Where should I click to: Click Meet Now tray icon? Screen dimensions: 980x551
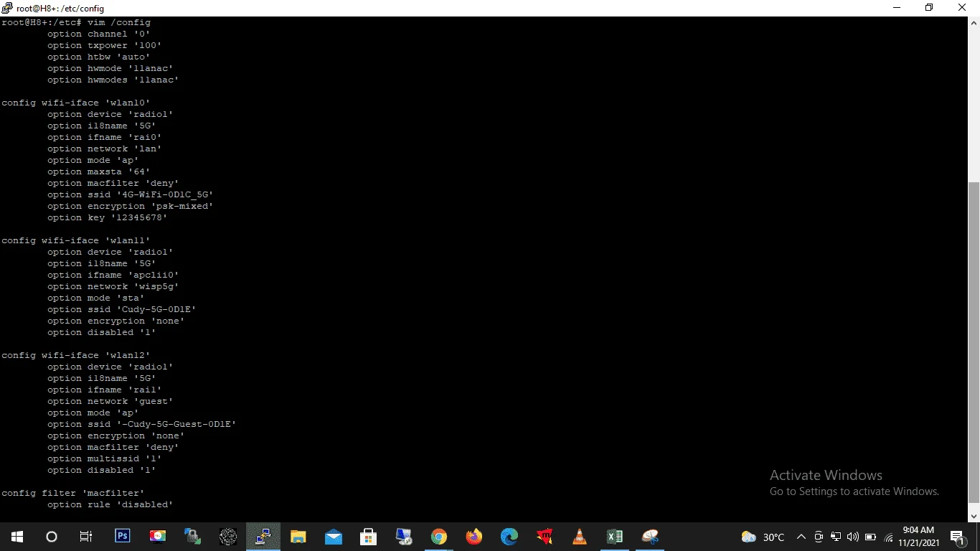point(819,537)
